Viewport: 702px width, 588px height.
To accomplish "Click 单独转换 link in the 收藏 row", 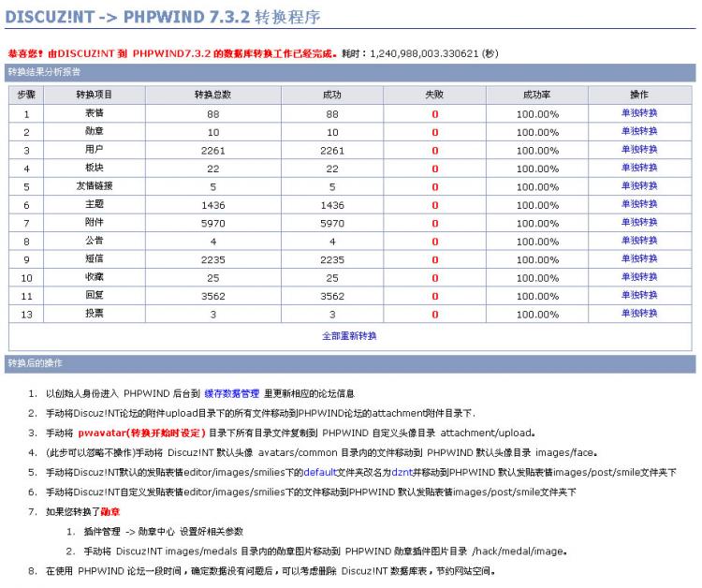I will 639,277.
